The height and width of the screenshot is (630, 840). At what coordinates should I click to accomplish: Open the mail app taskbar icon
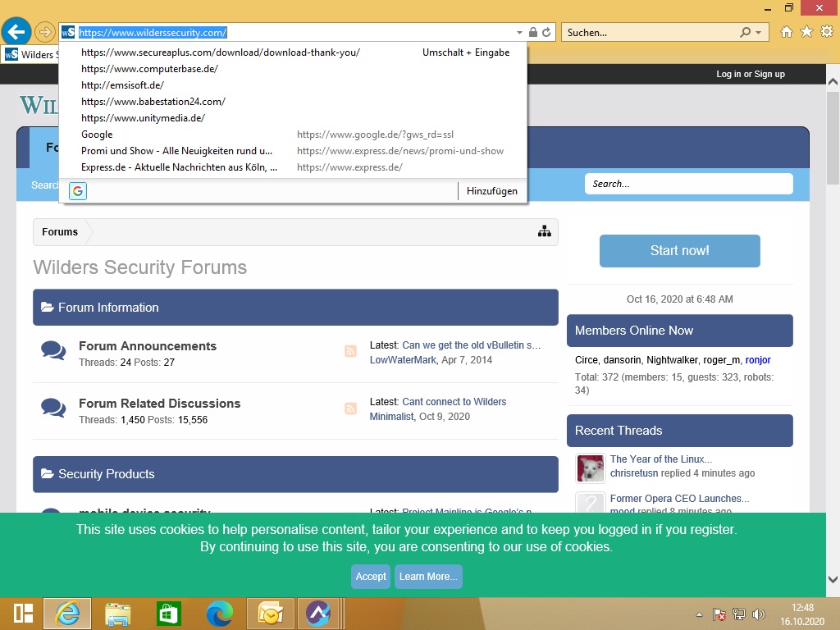click(271, 614)
